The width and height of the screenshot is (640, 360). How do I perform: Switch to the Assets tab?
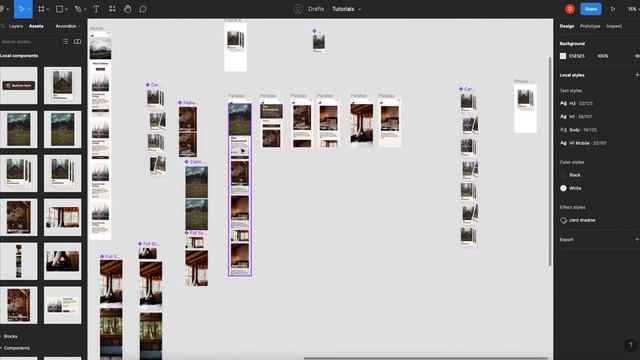point(36,26)
